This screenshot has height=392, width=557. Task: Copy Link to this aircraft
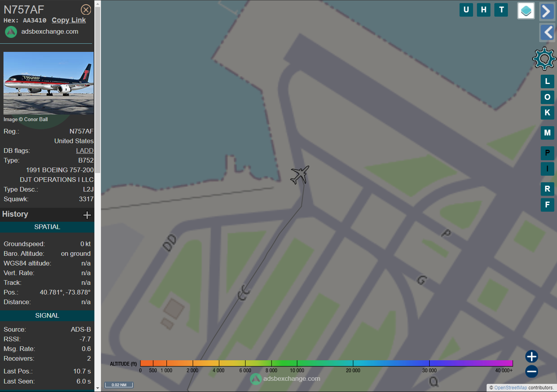tap(69, 20)
